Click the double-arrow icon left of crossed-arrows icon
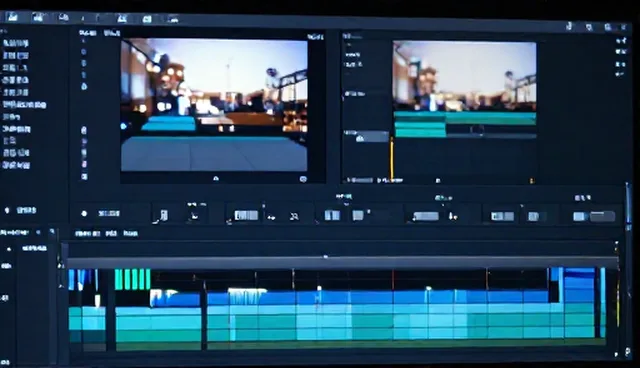The image size is (640, 368). click(x=271, y=217)
